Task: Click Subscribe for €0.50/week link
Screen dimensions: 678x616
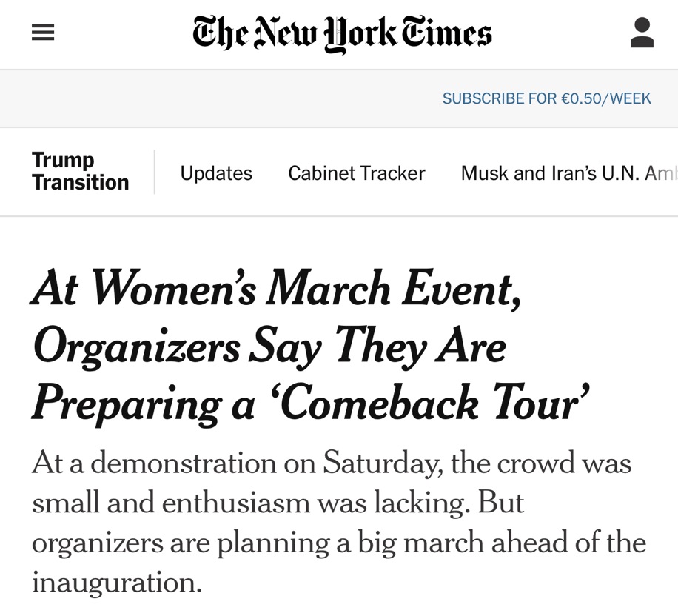Action: tap(546, 98)
